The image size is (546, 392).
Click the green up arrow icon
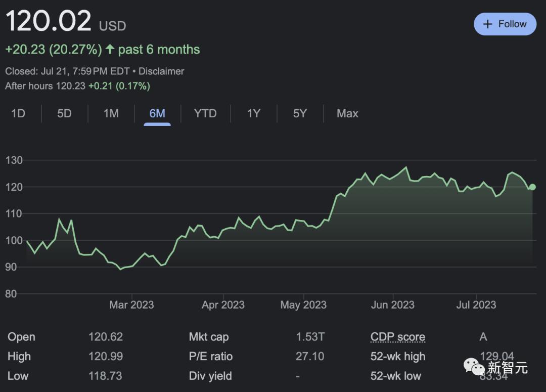pos(110,50)
